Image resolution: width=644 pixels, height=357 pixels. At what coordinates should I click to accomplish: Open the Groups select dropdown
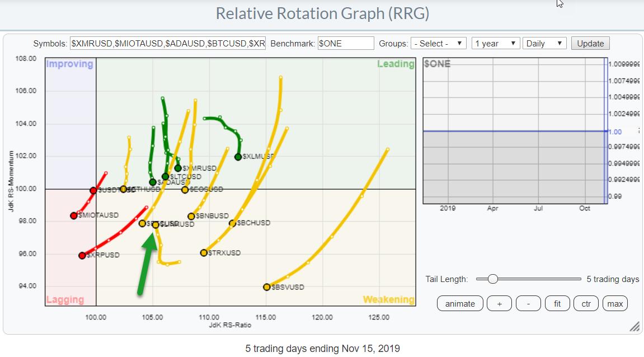coord(438,44)
